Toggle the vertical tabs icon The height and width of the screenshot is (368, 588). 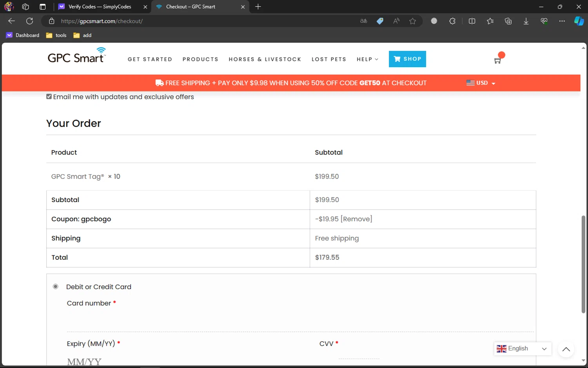pos(43,7)
